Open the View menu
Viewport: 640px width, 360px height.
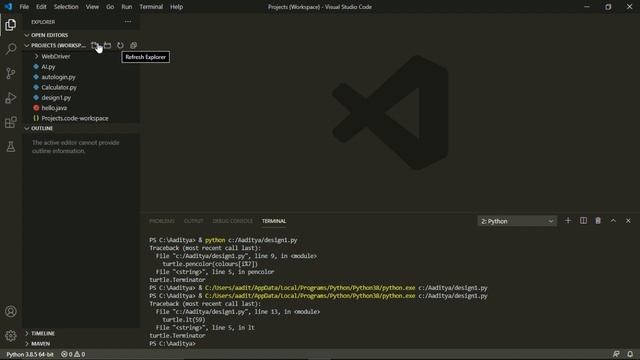point(92,7)
